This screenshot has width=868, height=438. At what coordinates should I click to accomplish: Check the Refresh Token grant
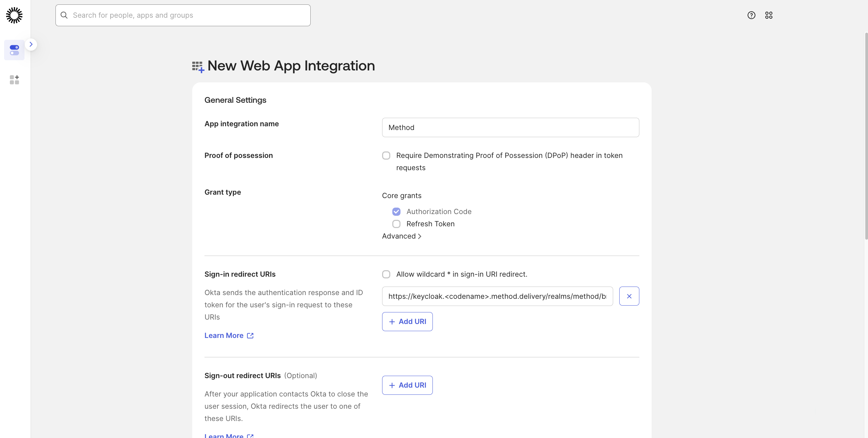[x=396, y=224]
